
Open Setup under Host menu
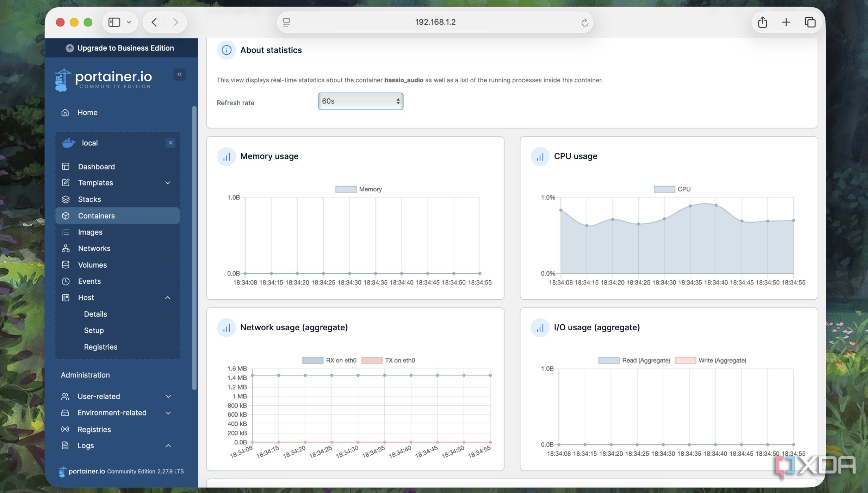[x=94, y=330]
